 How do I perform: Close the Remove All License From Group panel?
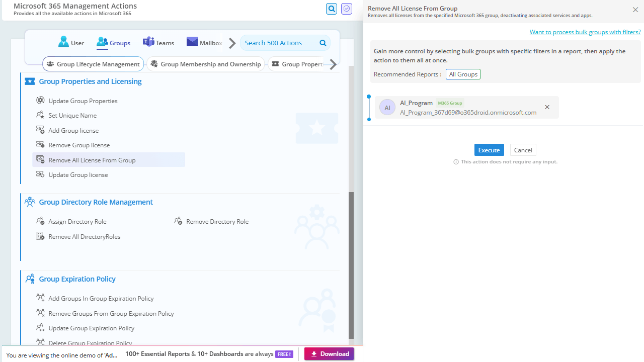(635, 10)
